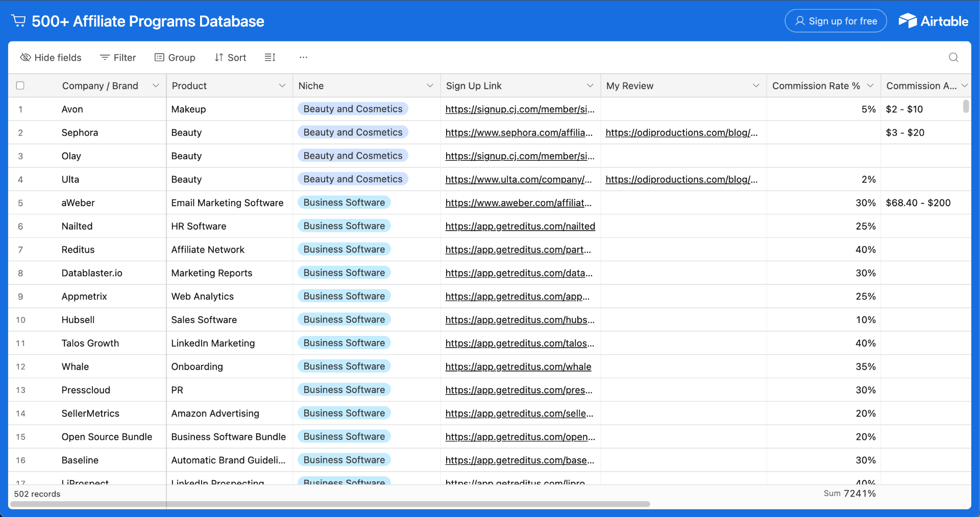This screenshot has width=980, height=517.
Task: Click the vertical scrollbar thumb
Action: (966, 106)
